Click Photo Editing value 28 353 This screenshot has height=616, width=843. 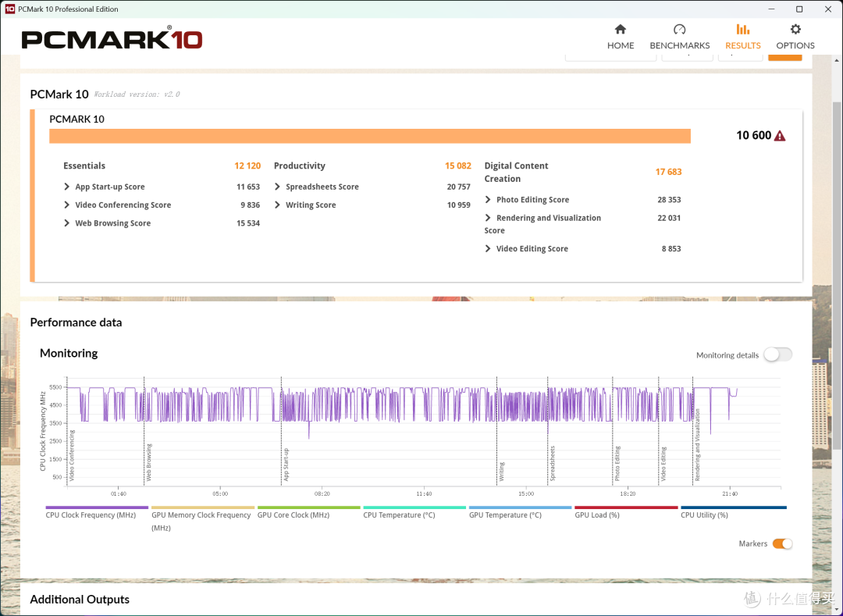[x=670, y=199]
